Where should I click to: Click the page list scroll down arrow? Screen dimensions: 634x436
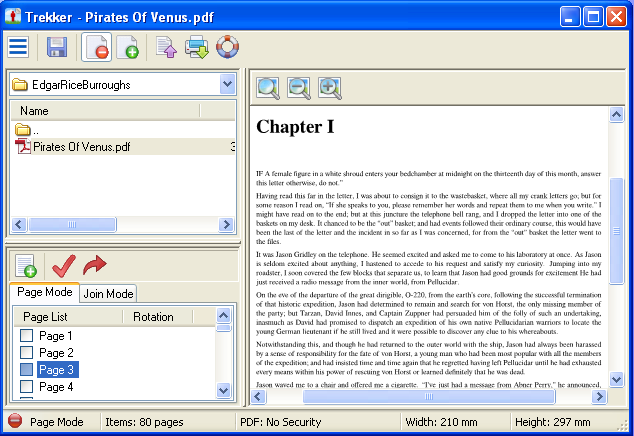[224, 390]
